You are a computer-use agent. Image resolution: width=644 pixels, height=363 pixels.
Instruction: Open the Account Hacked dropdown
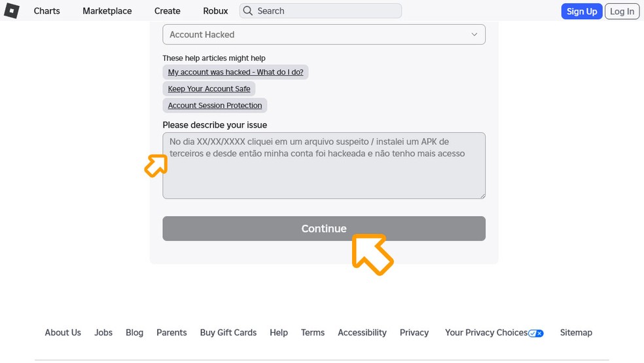point(324,35)
